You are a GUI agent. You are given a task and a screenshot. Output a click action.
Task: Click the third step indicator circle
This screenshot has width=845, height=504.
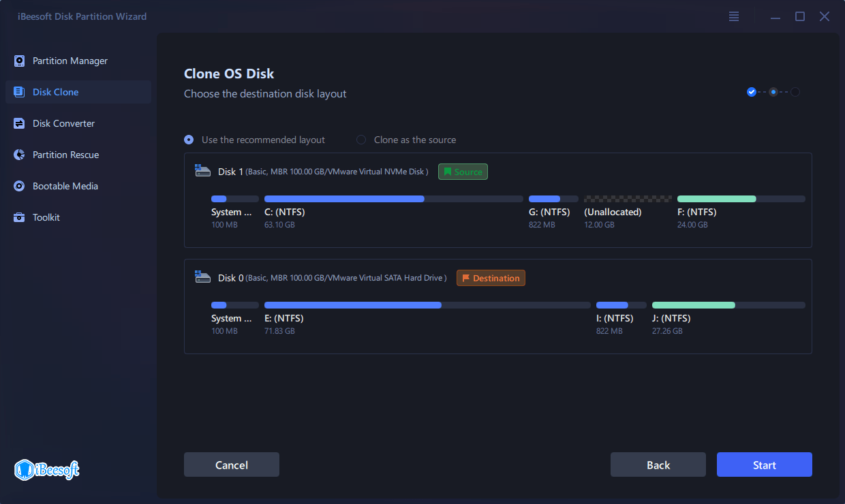coord(795,92)
